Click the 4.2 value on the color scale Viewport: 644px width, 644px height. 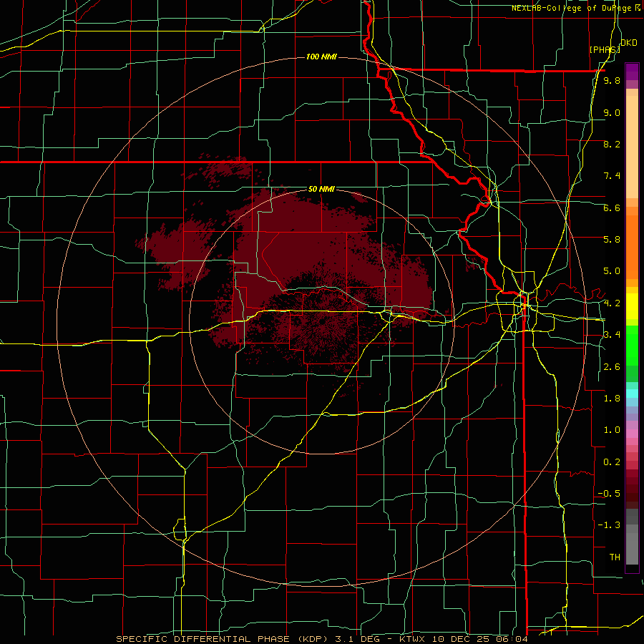click(612, 303)
